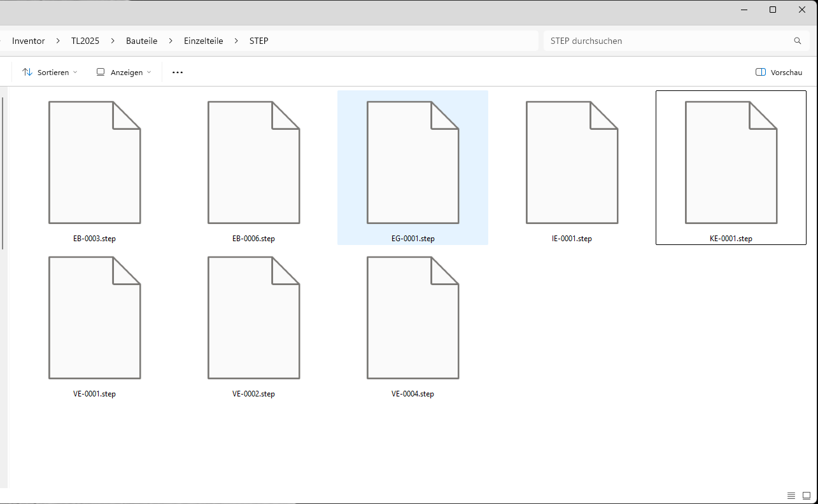Open the Sortieren sort menu
The image size is (818, 504).
[x=50, y=73]
